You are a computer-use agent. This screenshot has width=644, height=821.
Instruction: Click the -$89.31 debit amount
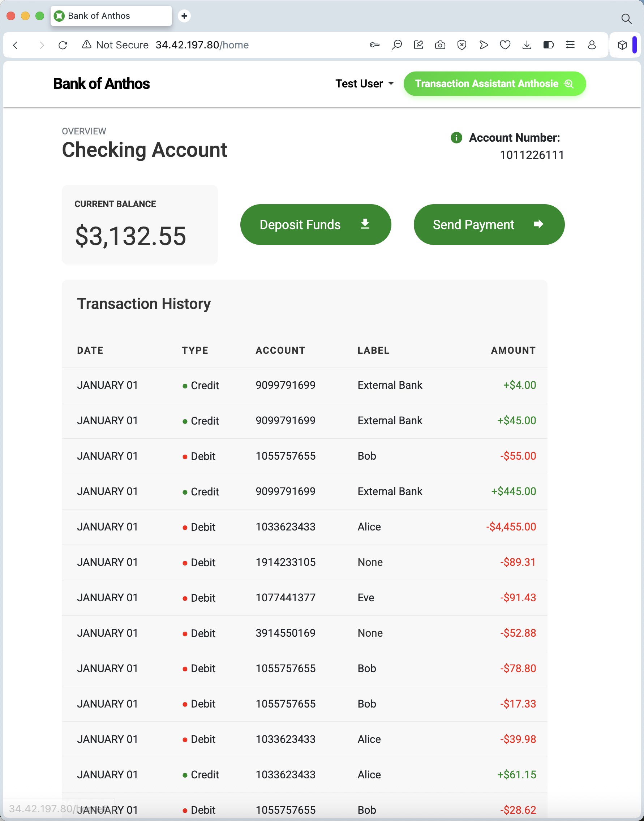coord(518,562)
